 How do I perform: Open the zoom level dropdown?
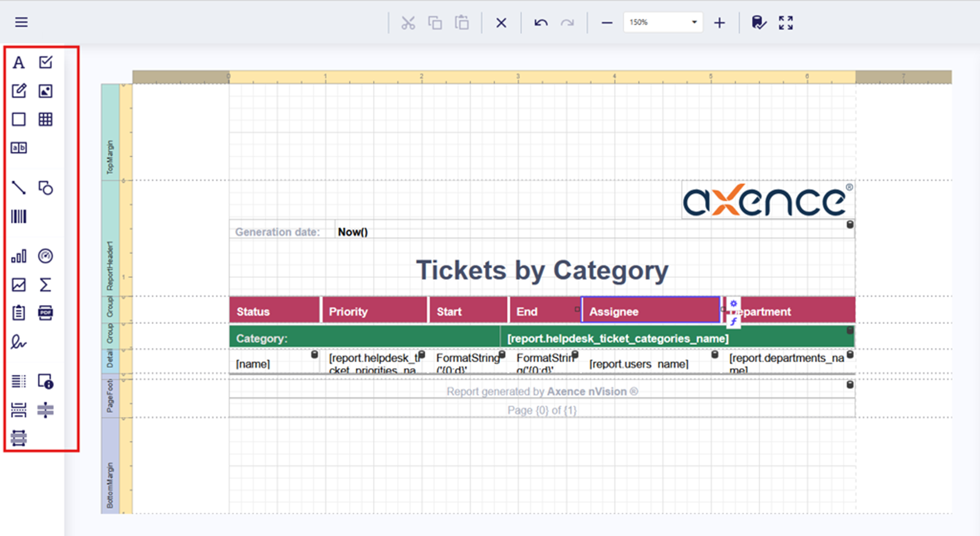[x=694, y=23]
